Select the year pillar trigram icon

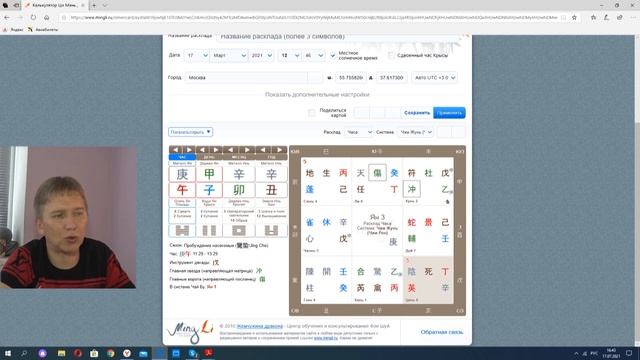click(x=271, y=231)
